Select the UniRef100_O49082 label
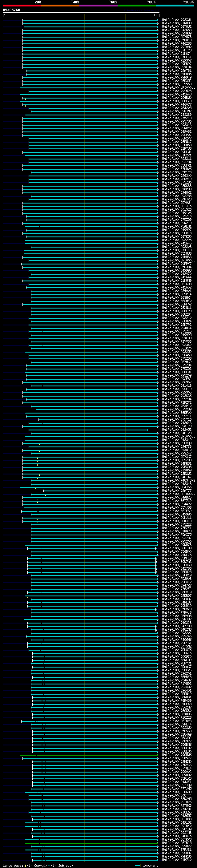 point(176,131)
